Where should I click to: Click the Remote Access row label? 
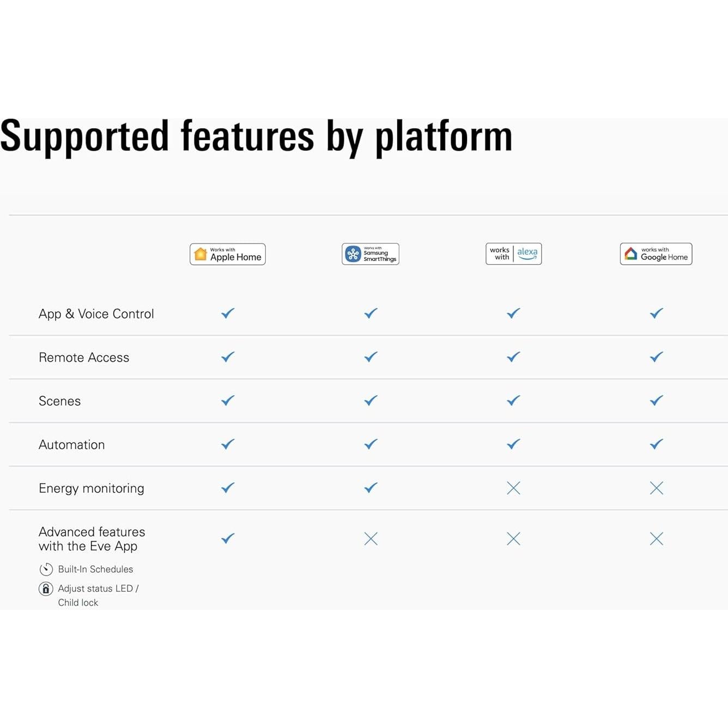click(84, 357)
